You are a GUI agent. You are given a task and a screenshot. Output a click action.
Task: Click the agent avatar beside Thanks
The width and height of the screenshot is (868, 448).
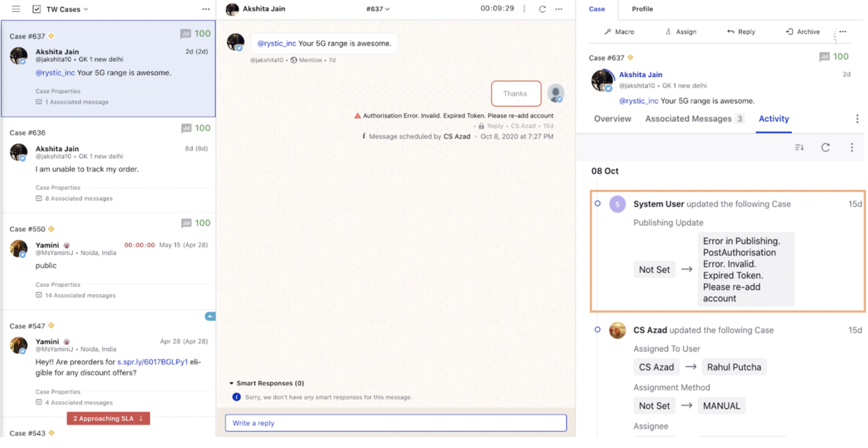(556, 93)
